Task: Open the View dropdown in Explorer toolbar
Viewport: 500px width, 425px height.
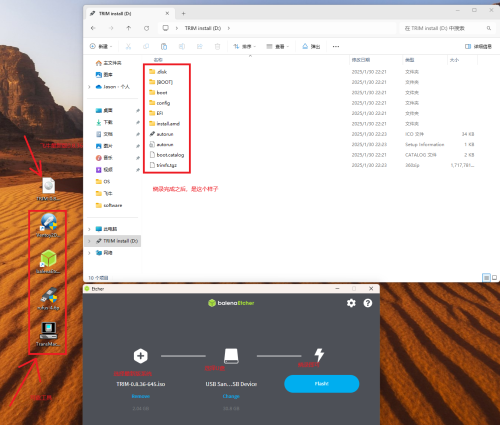Action: pyautogui.click(x=278, y=47)
